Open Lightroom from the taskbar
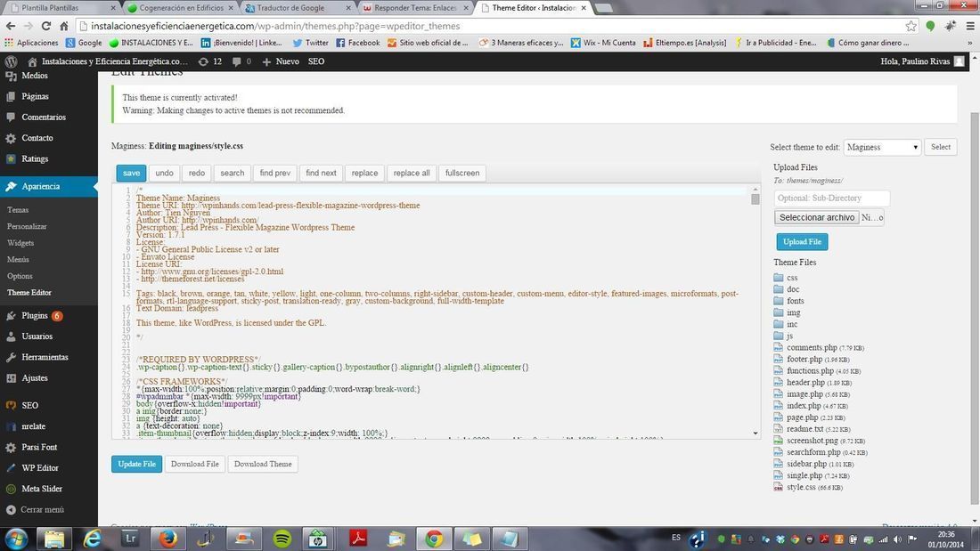This screenshot has width=980, height=551. click(x=130, y=539)
